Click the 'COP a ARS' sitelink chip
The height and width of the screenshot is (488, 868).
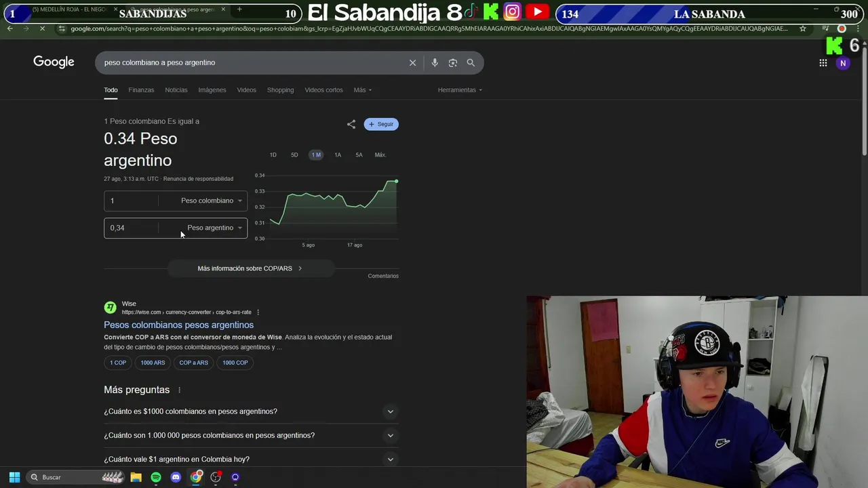click(x=193, y=363)
